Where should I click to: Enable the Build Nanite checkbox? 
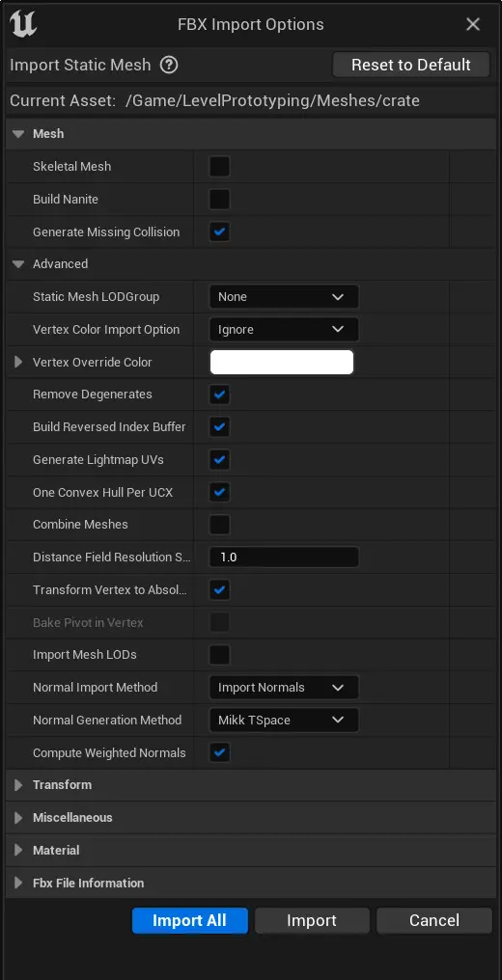pyautogui.click(x=219, y=200)
